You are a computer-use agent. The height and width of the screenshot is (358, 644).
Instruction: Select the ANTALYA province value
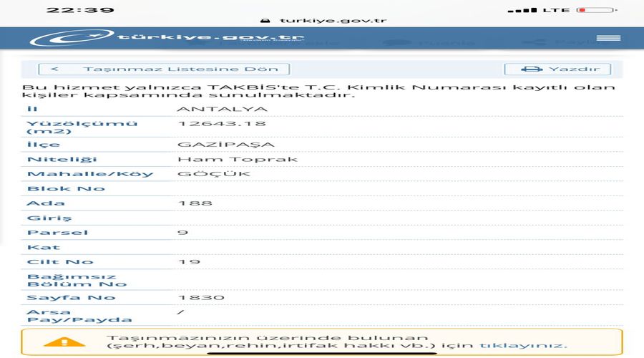(x=213, y=109)
